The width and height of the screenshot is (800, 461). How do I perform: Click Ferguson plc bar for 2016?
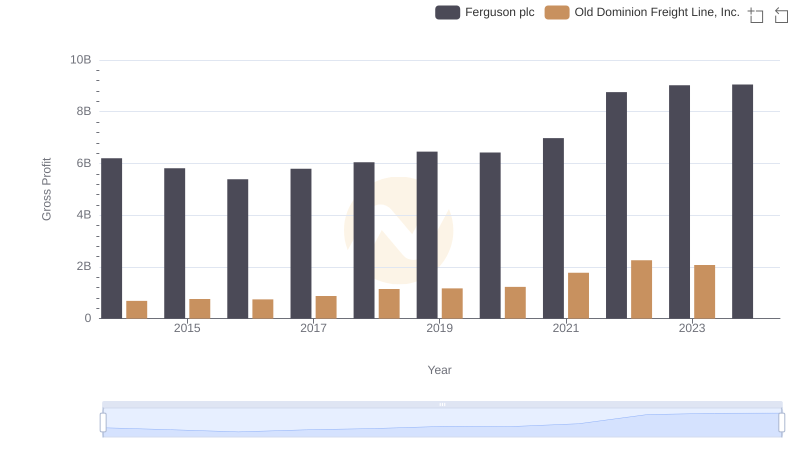tap(238, 249)
